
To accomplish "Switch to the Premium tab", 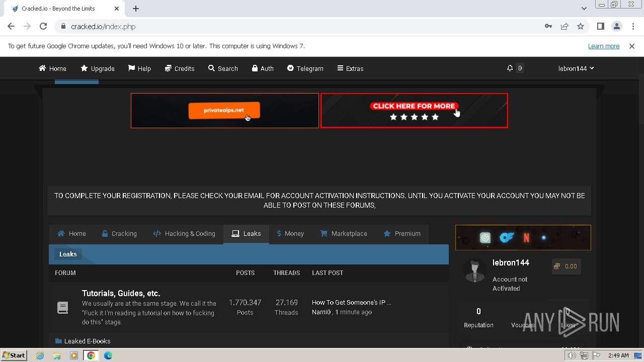I will (402, 234).
